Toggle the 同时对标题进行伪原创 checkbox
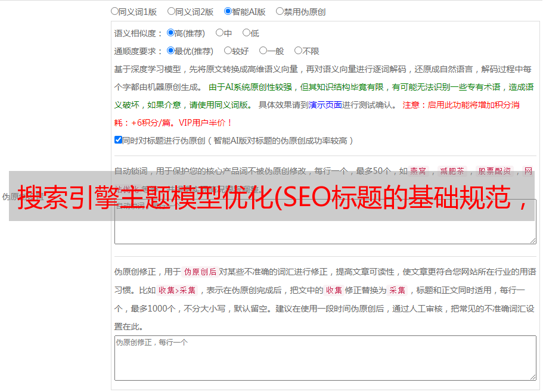Viewport: 543px width, 392px height. point(118,140)
